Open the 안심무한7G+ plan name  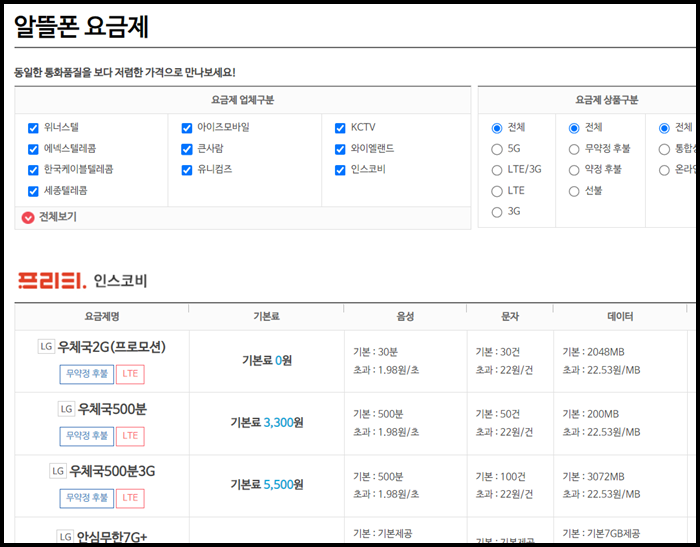point(112,537)
